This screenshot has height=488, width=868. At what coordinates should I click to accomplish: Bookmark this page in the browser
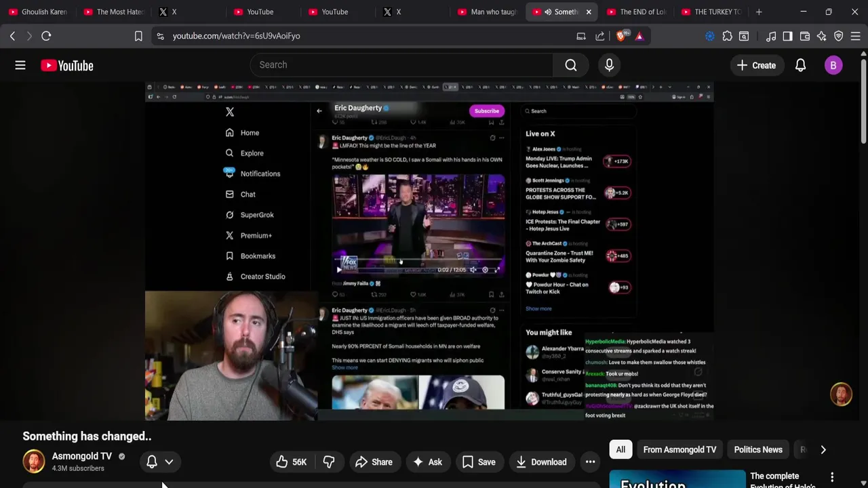(138, 36)
